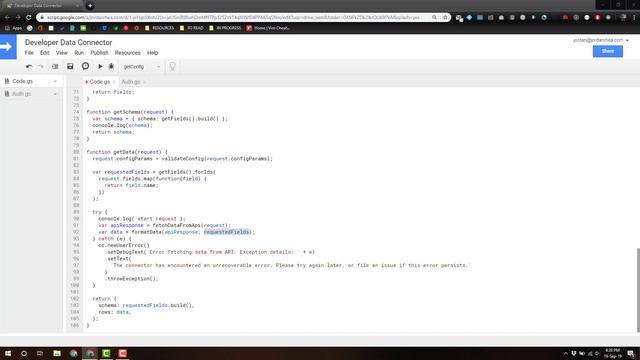
Task: Open the File menu
Action: (29, 53)
